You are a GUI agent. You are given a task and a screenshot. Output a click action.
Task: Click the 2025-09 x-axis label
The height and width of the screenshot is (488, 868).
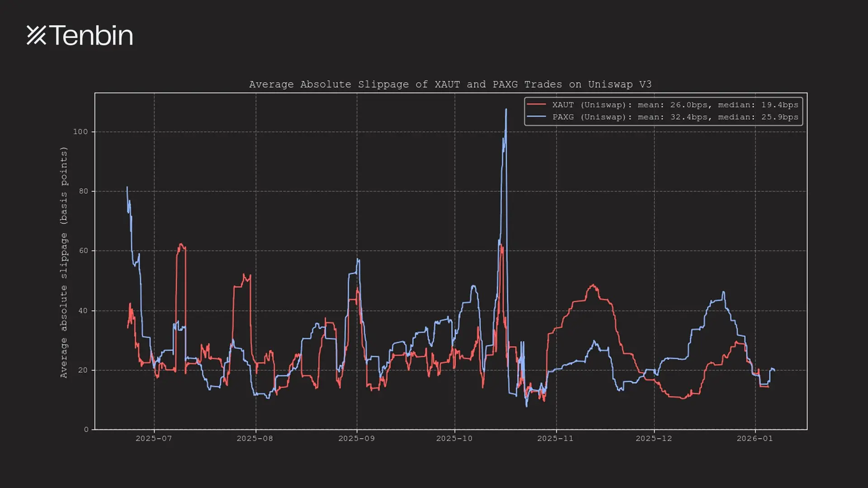[x=356, y=438]
